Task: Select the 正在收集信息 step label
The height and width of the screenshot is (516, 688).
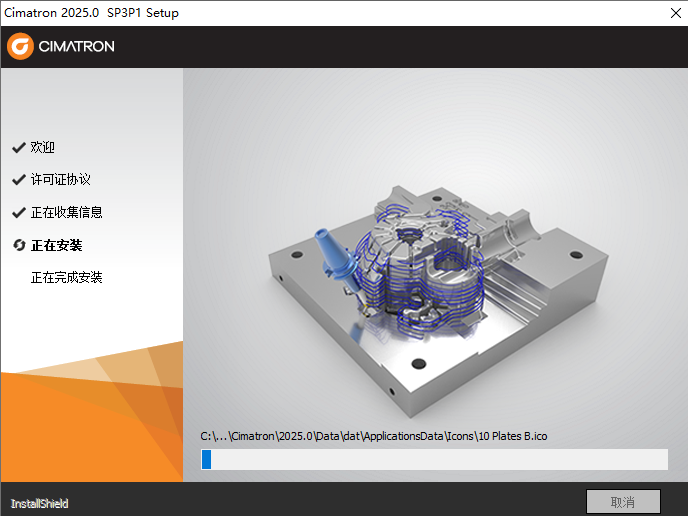Action: tap(67, 213)
